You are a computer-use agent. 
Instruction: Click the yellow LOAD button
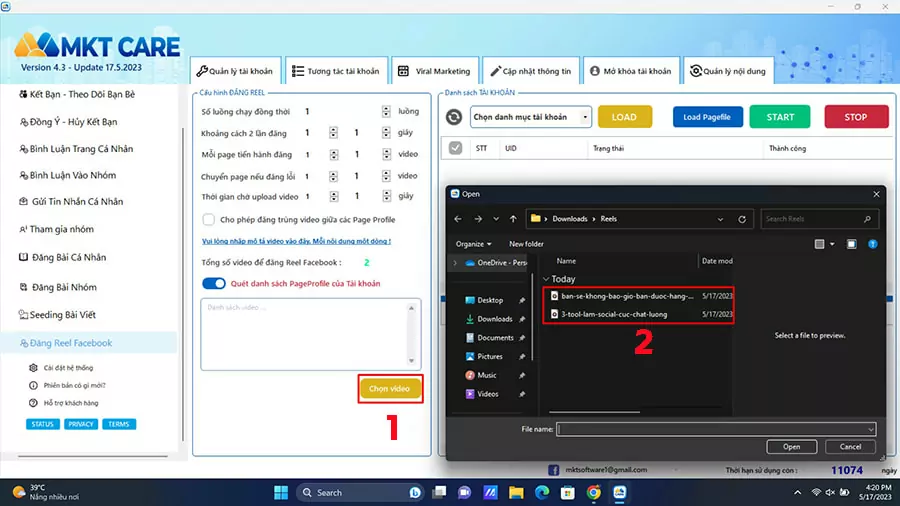[624, 117]
